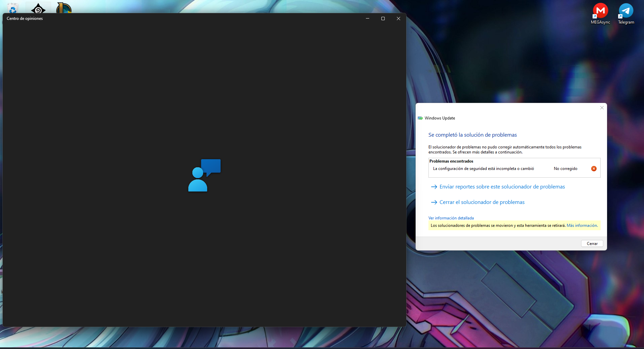Click Cerrar el solucionador de problemas

[x=478, y=202]
